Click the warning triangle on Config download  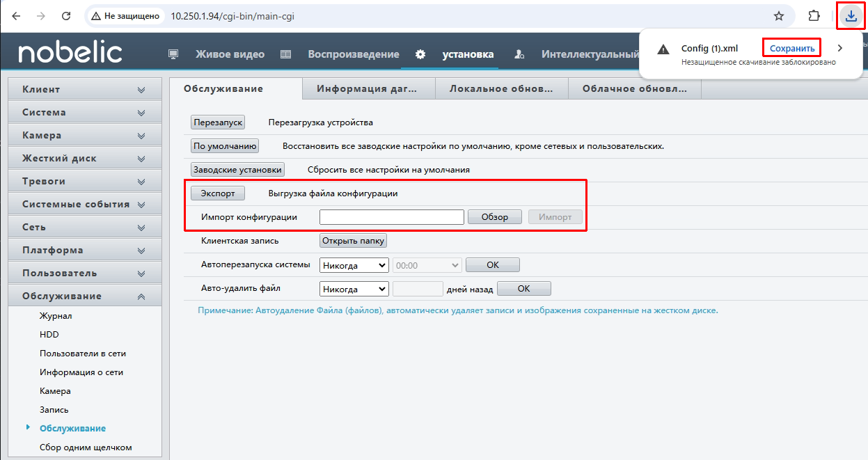click(x=664, y=49)
